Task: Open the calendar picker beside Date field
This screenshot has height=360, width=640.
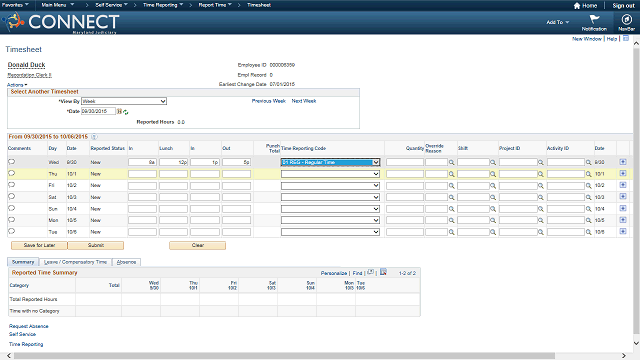Action: click(x=119, y=111)
